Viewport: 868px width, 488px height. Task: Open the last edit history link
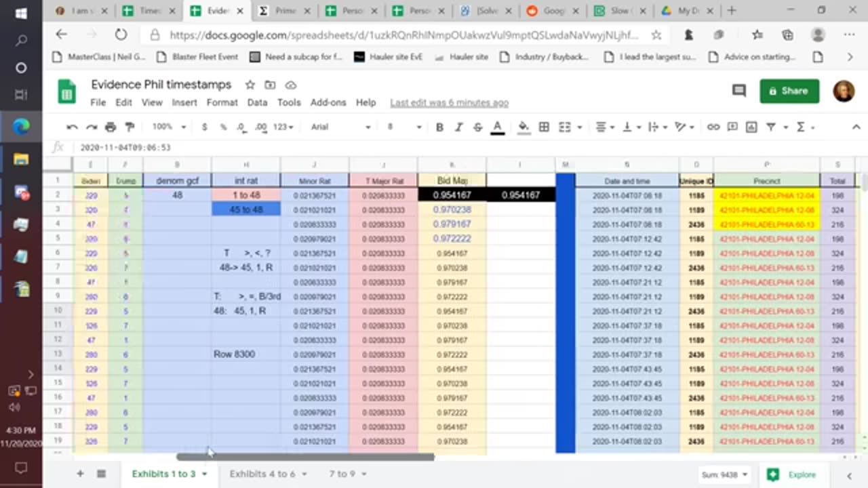tap(449, 102)
